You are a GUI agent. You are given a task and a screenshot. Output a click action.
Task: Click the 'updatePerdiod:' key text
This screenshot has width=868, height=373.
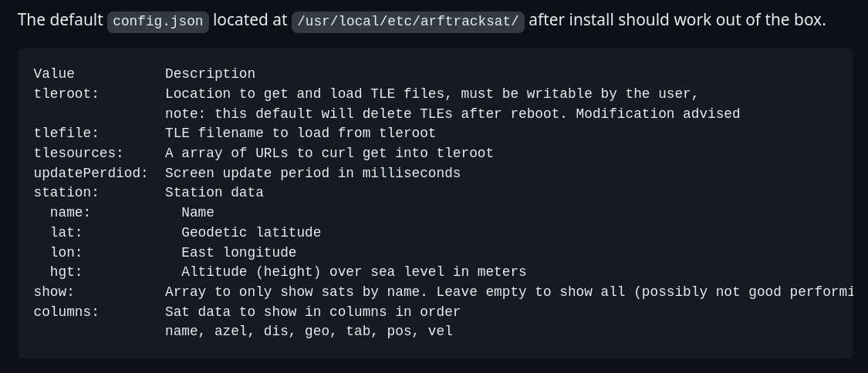[91, 173]
